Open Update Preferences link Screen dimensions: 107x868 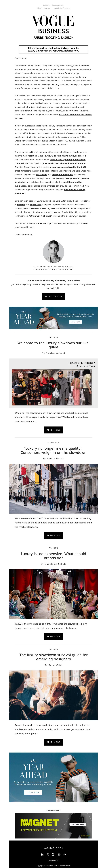[x=62, y=8]
